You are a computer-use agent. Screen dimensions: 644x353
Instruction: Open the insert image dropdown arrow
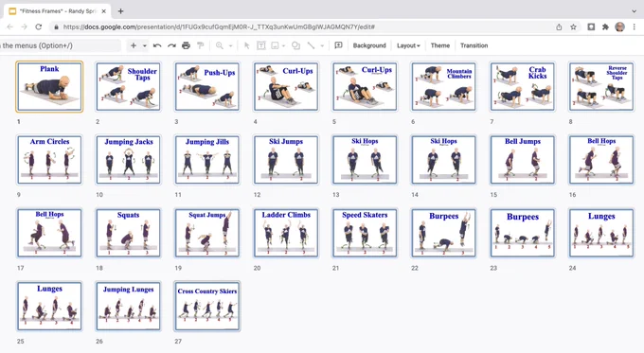click(x=283, y=45)
